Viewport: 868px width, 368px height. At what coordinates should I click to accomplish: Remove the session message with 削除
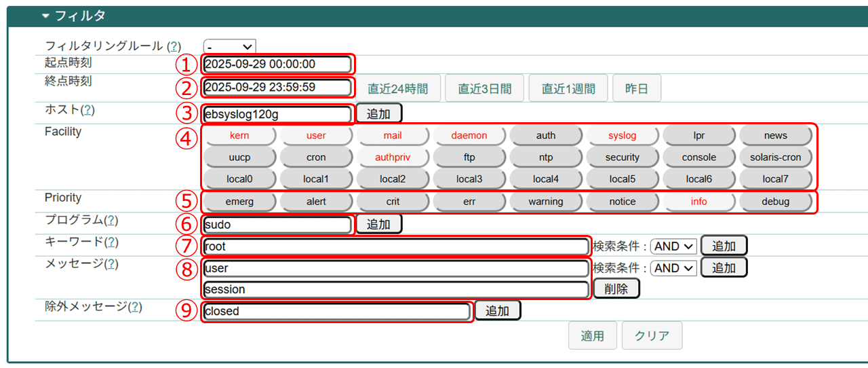point(616,289)
